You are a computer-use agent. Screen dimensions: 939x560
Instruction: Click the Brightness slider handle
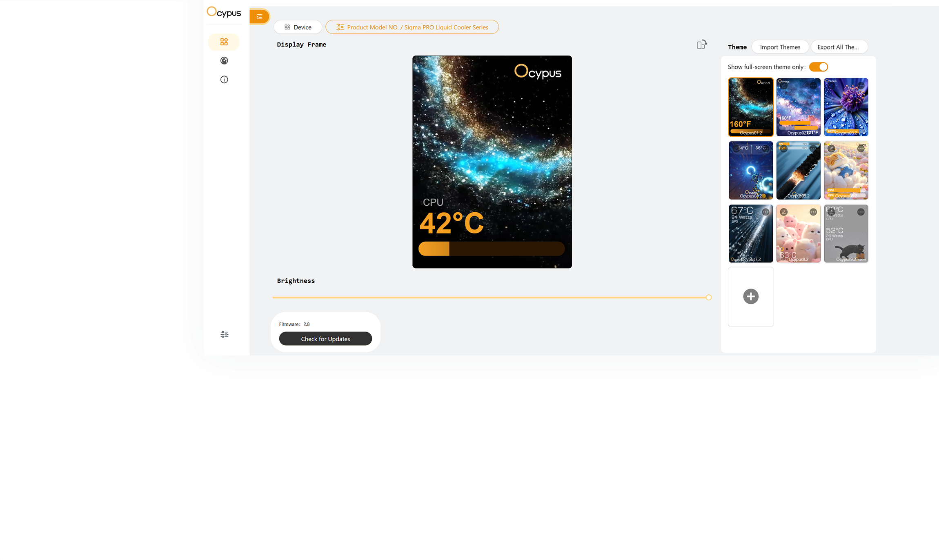(708, 298)
